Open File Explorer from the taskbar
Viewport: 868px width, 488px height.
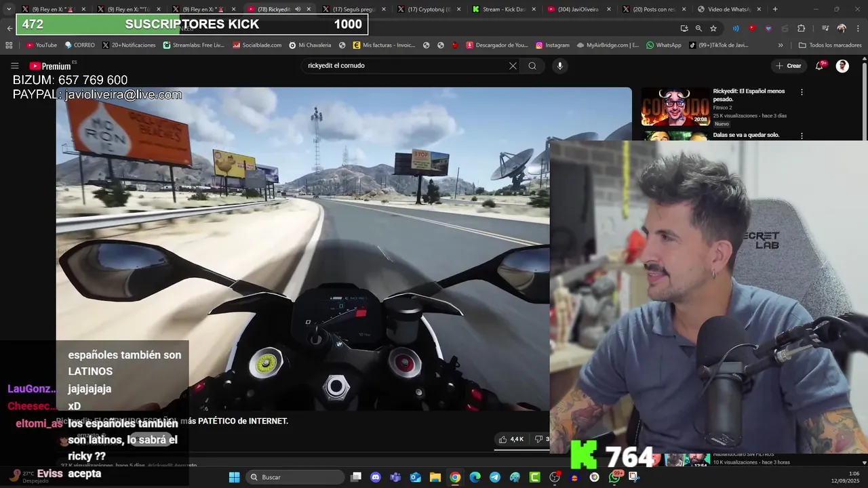pos(435,477)
